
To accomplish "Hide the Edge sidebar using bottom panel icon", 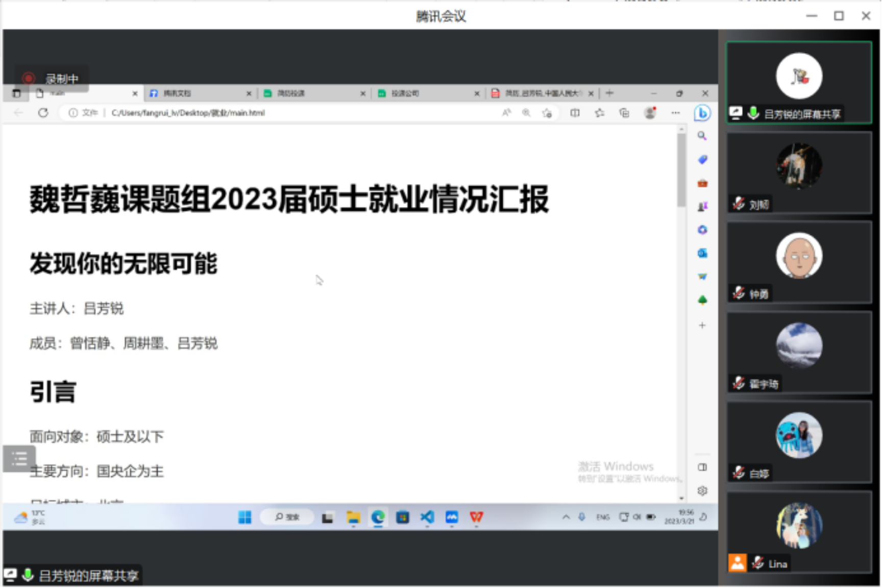I will 702,467.
